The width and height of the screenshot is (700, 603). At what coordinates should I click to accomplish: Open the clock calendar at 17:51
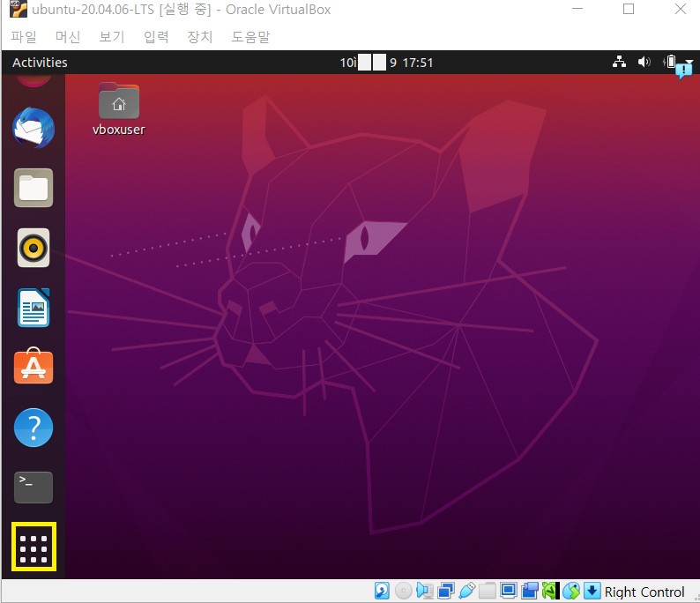(x=387, y=63)
